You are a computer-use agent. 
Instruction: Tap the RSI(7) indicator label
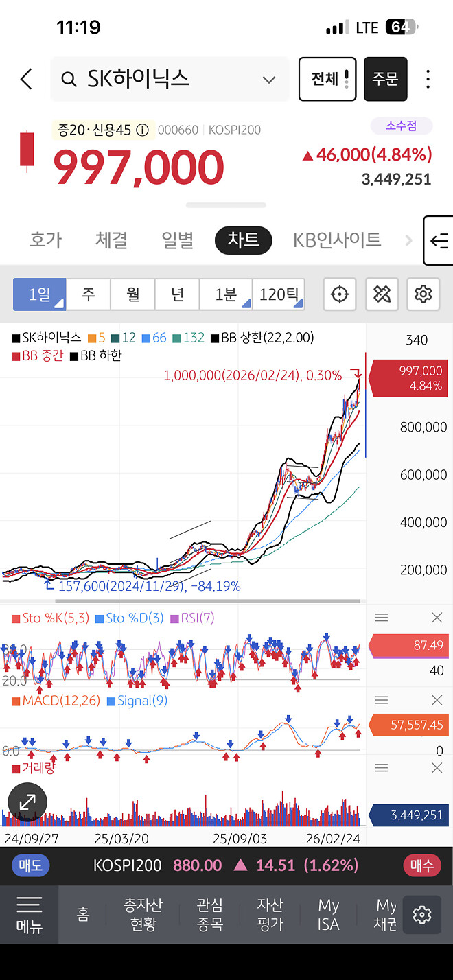[191, 618]
